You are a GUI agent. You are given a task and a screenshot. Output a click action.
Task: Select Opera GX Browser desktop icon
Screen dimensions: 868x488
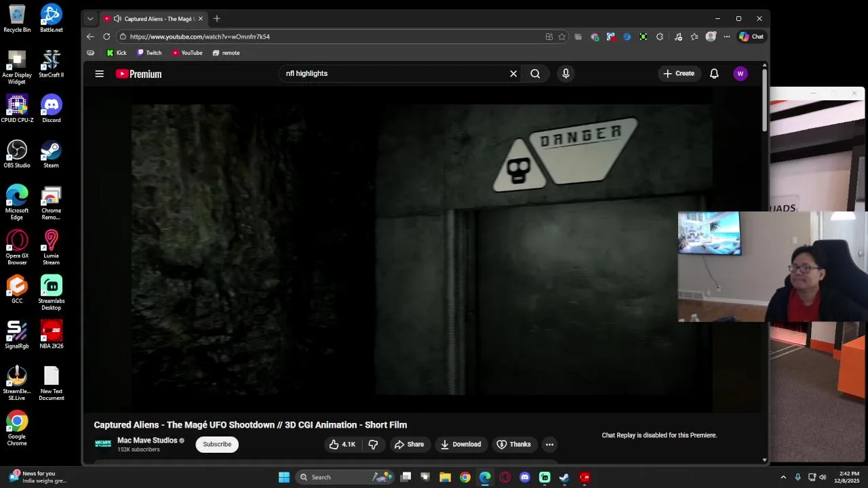pyautogui.click(x=17, y=247)
